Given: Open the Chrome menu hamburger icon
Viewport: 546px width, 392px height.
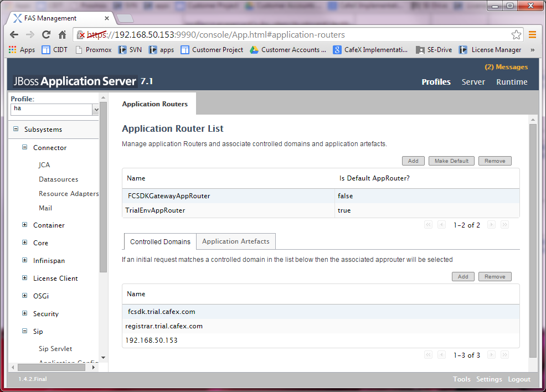Looking at the screenshot, I should point(532,34).
